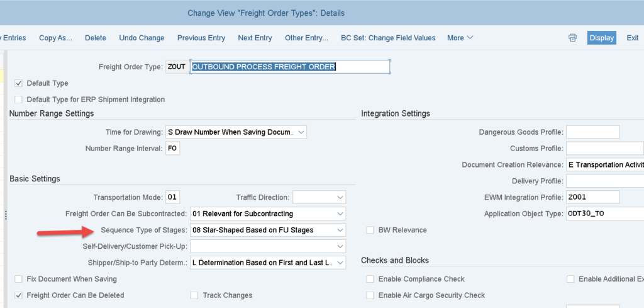Expand the Time for Drawing dropdown

tap(301, 132)
